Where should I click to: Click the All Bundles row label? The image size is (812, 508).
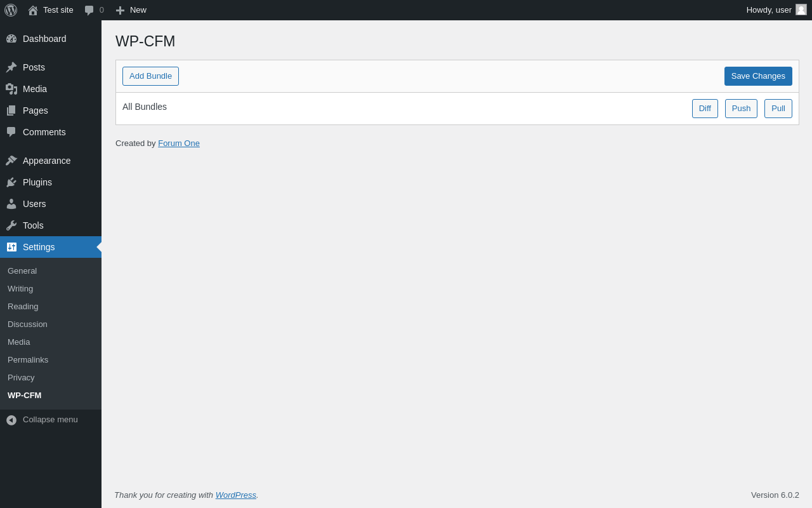point(145,107)
